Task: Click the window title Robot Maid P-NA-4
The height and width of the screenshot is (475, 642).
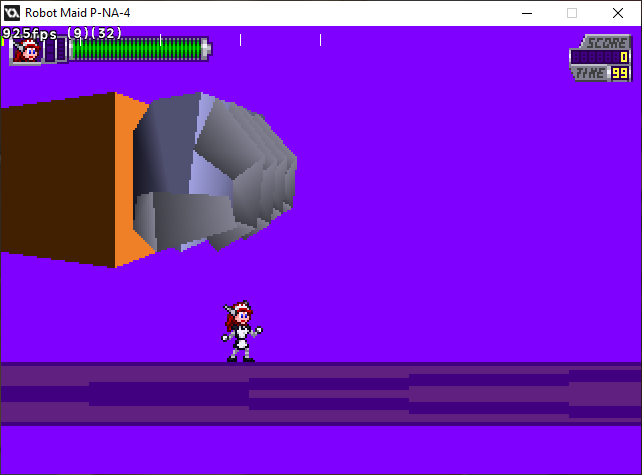Action: [x=77, y=13]
